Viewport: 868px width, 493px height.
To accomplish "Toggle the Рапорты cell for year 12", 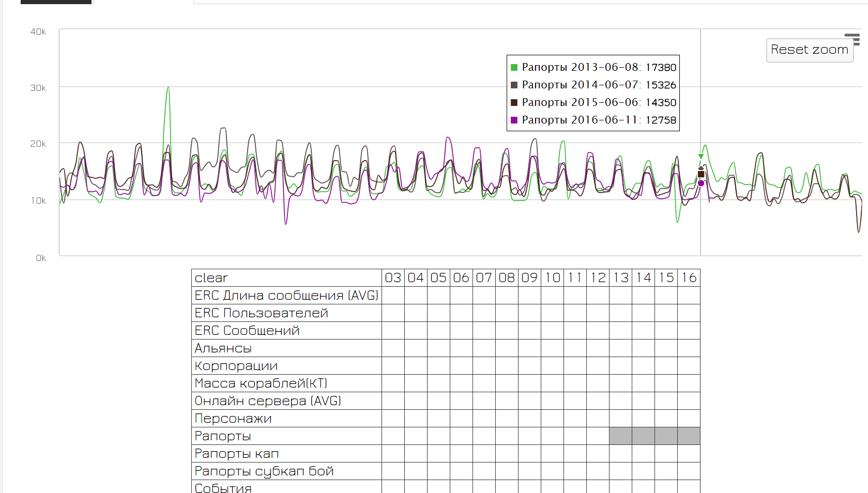I will pyautogui.click(x=598, y=436).
